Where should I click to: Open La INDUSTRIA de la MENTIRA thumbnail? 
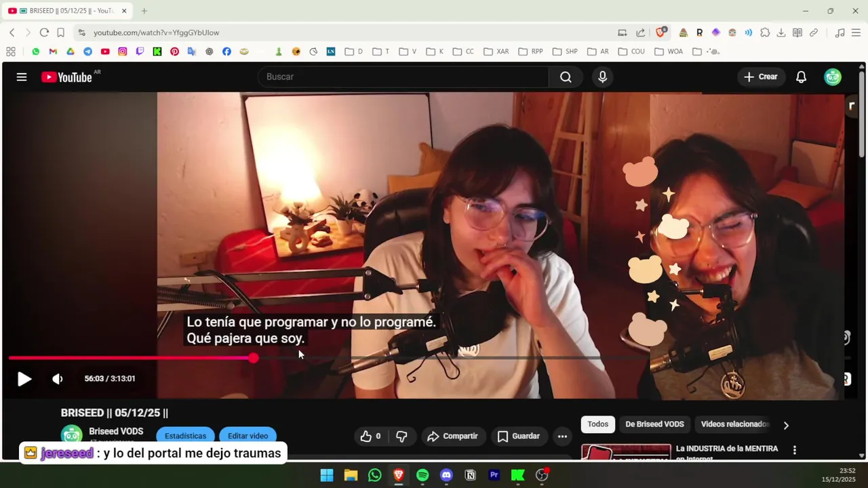pos(626,452)
